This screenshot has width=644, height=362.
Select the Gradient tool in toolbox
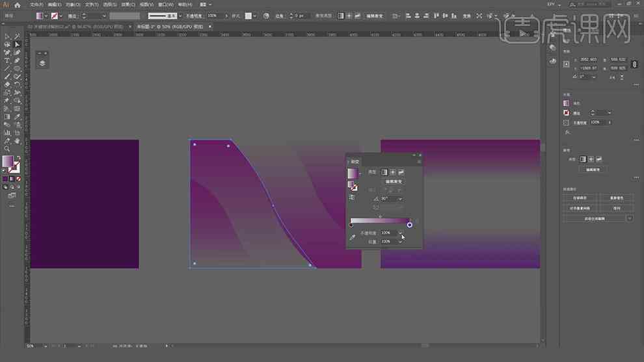pyautogui.click(x=7, y=117)
